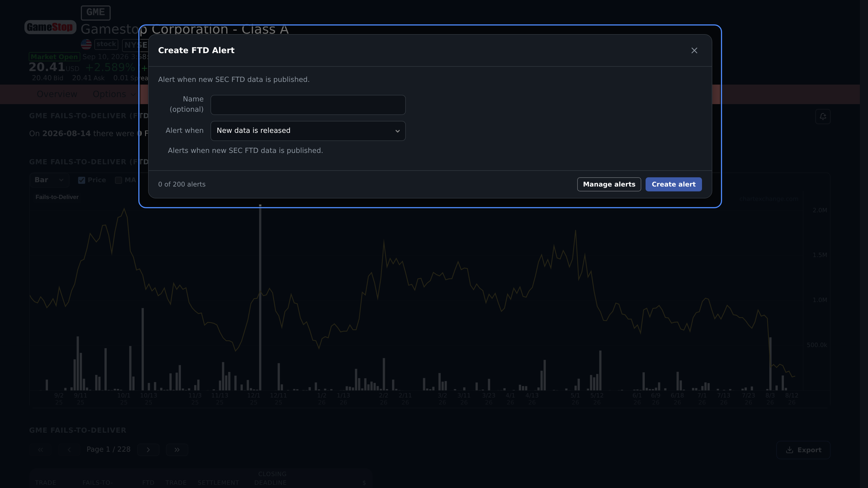Click the Manage alerts button

click(x=609, y=184)
